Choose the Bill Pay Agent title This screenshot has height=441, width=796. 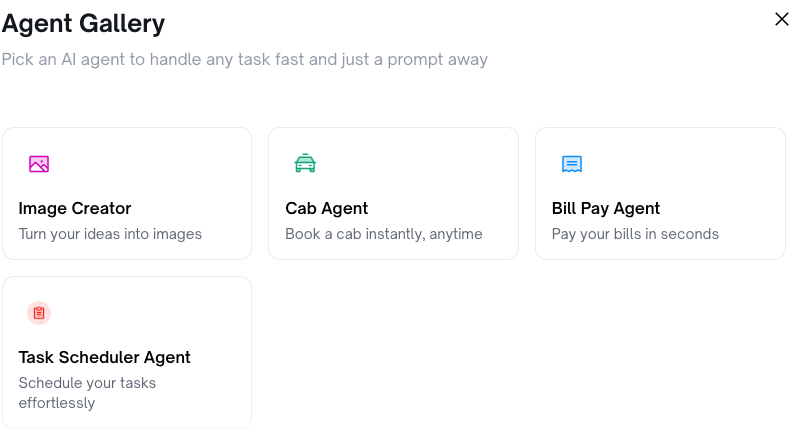[x=606, y=208]
